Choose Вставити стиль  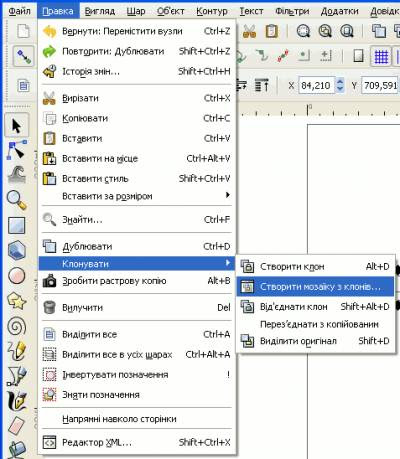click(136, 179)
